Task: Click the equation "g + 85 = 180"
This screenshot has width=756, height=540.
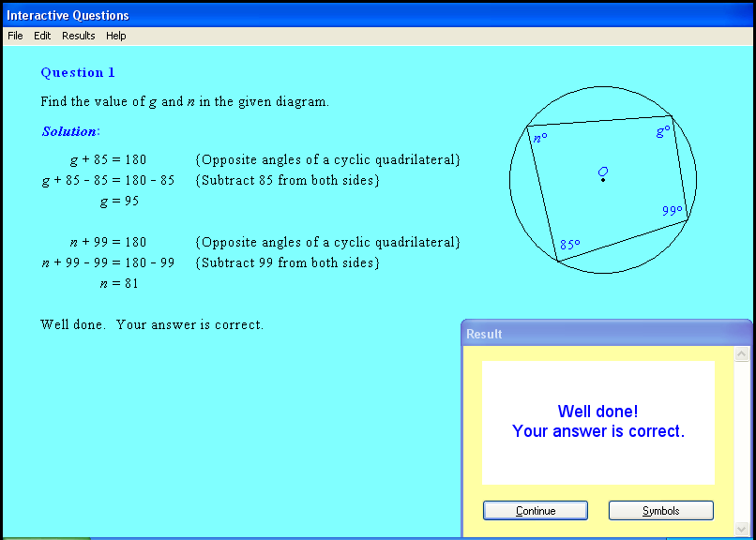Action: pyautogui.click(x=108, y=159)
